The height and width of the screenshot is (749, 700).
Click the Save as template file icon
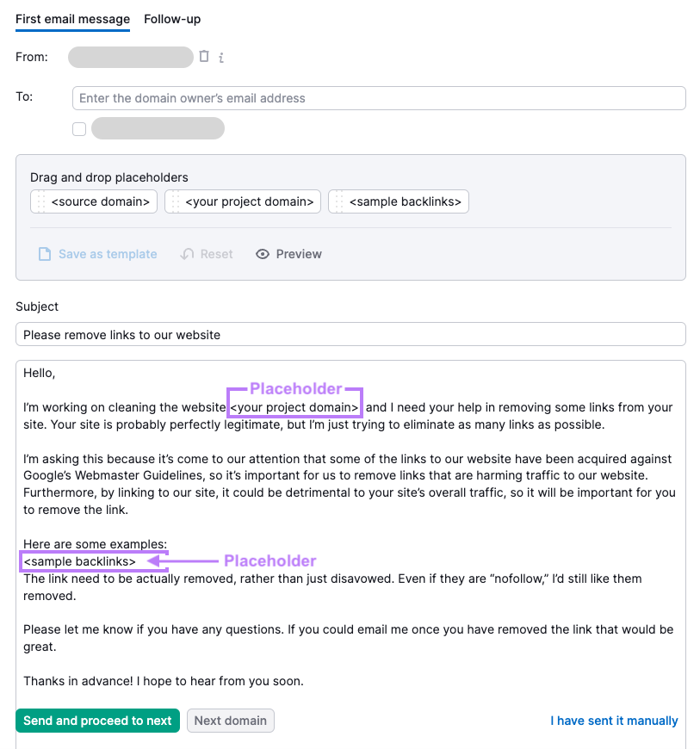pyautogui.click(x=45, y=254)
